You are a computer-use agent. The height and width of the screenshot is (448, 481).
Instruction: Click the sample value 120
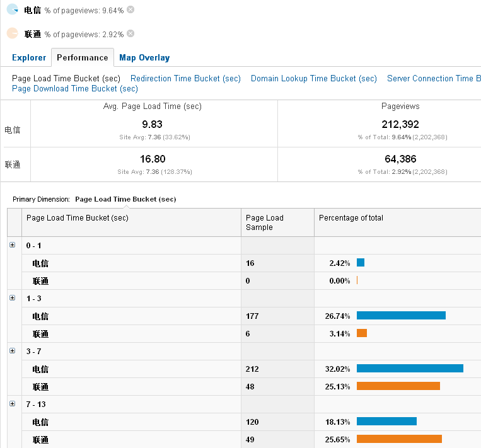[252, 422]
